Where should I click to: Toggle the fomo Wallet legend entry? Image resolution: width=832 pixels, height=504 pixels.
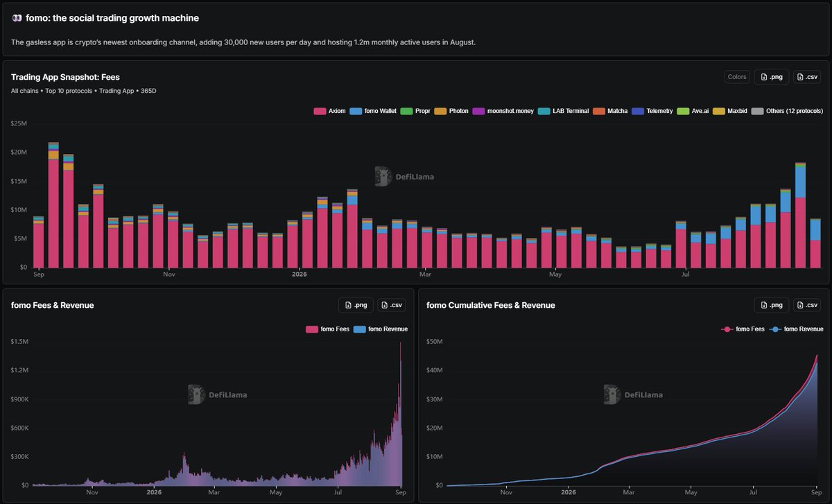tap(372, 111)
